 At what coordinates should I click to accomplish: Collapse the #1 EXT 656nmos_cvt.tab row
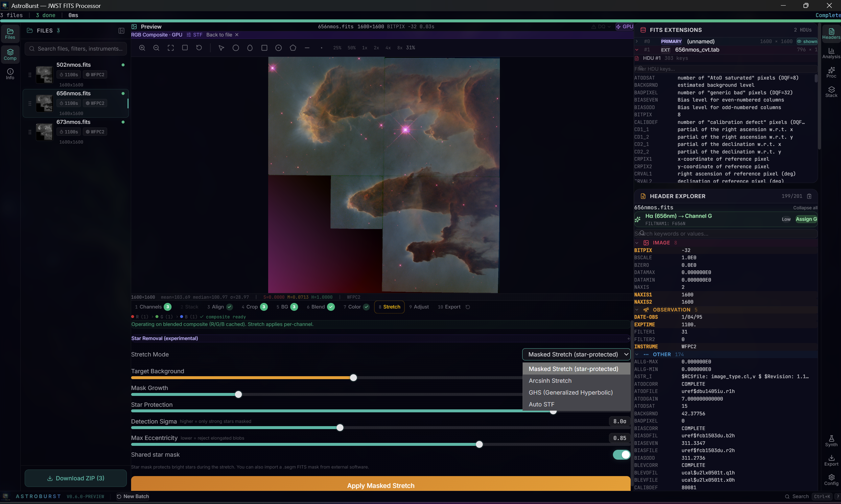(637, 50)
